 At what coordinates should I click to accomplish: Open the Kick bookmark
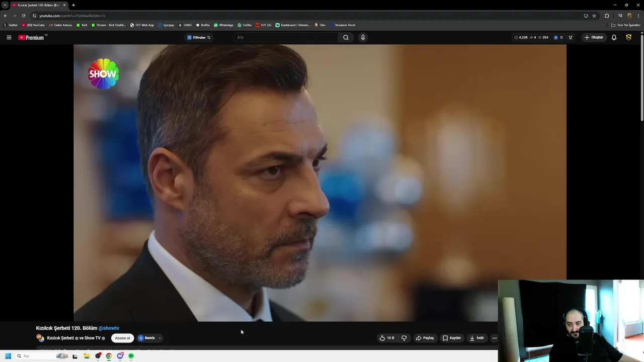(82, 25)
